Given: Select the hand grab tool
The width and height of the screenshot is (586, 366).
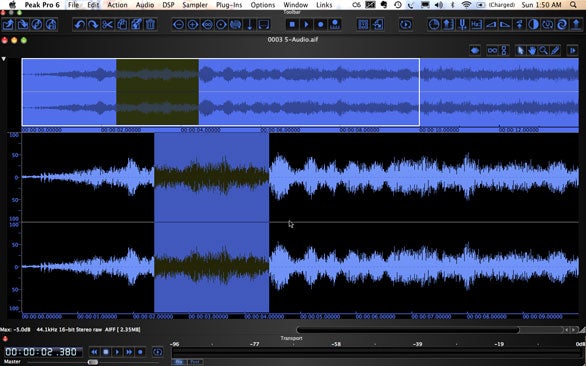Looking at the screenshot, I should click(x=532, y=50).
